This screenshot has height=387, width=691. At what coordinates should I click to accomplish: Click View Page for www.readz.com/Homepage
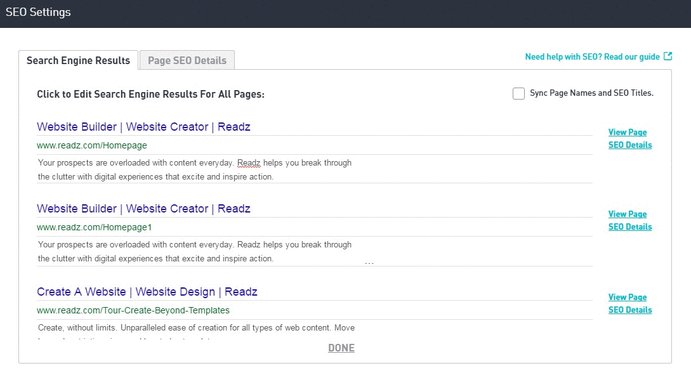click(x=627, y=132)
